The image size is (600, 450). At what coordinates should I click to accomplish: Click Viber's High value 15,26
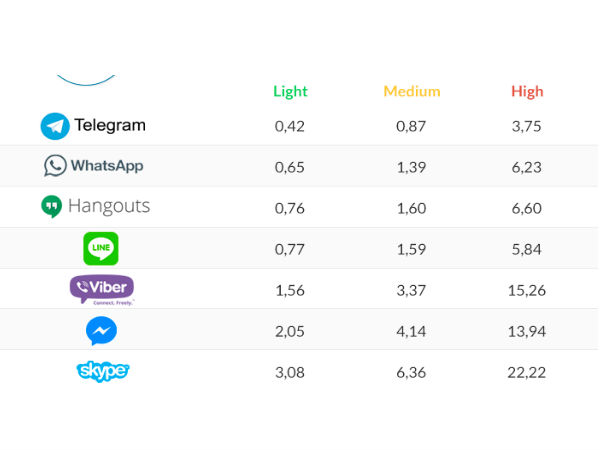527,290
